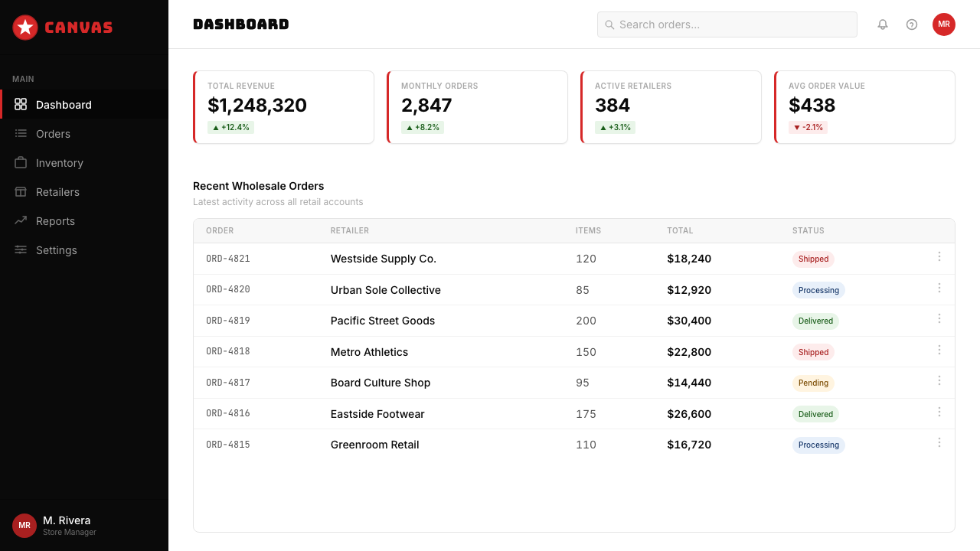Open the notifications bell

(883, 24)
